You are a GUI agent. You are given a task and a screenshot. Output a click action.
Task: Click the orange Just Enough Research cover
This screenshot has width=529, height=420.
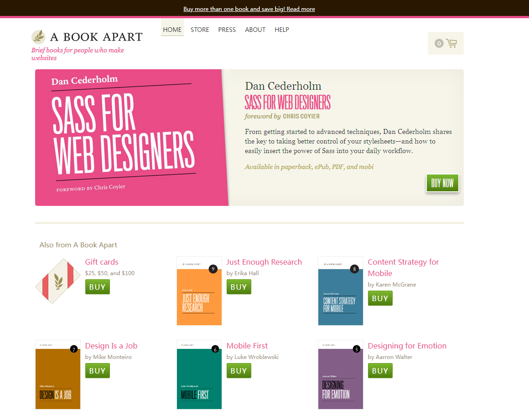pos(199,291)
